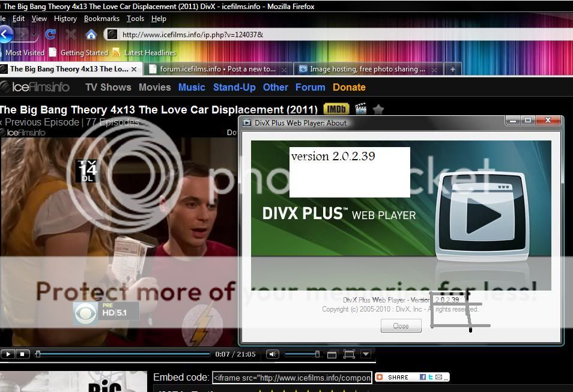The width and height of the screenshot is (573, 392).
Task: Click the Stop loading X icon
Action: (70, 35)
